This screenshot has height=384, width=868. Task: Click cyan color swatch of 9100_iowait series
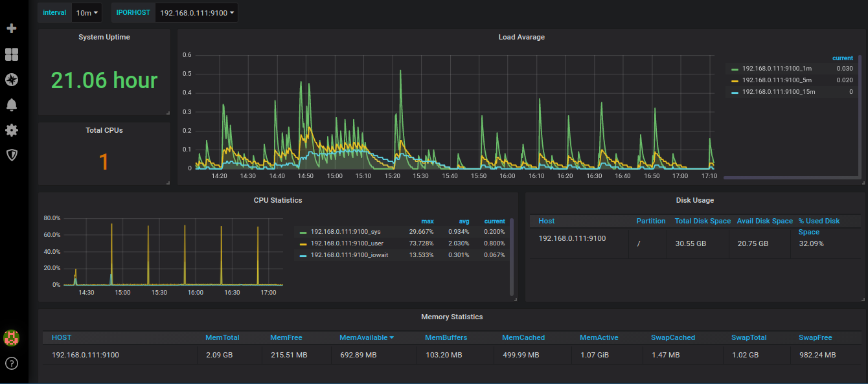[x=303, y=256]
